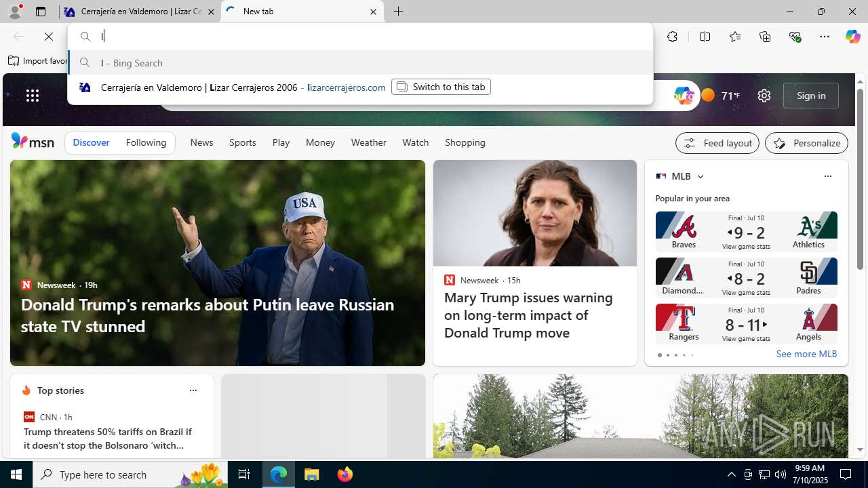Open Browser essentials heart icon
Screen dimensions: 868x488
pyautogui.click(x=795, y=37)
